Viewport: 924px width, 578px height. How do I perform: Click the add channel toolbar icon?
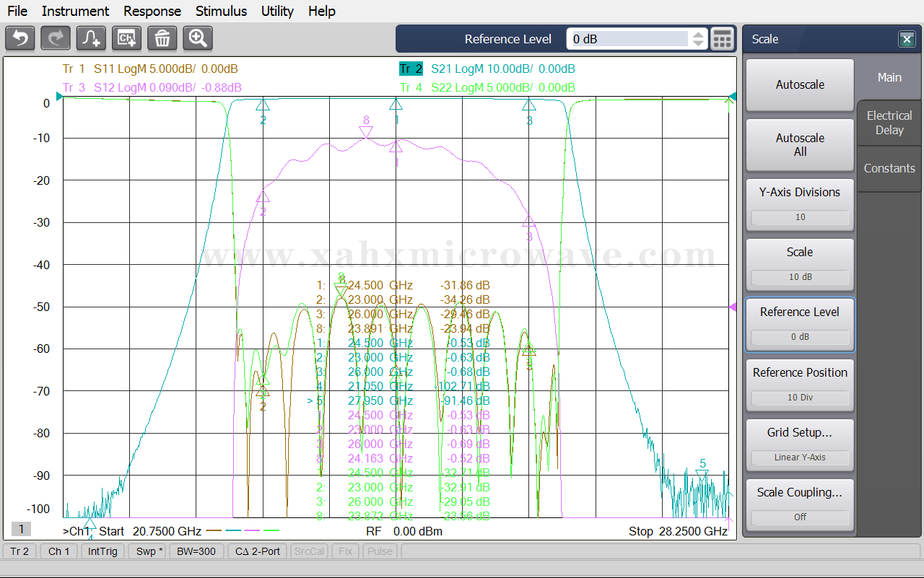(126, 38)
